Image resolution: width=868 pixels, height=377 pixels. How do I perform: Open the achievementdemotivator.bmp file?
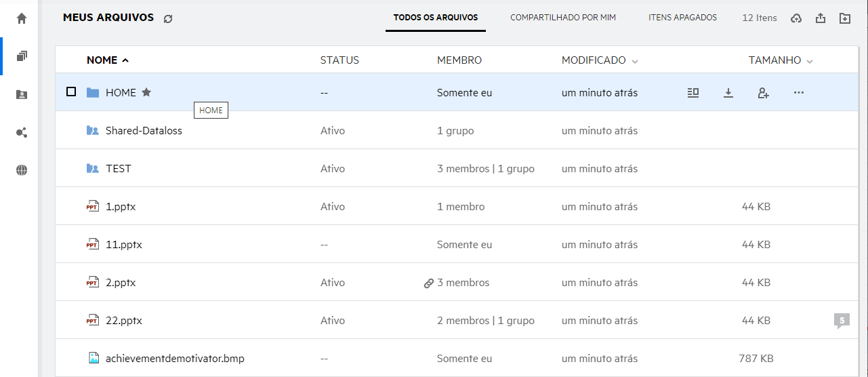click(175, 359)
